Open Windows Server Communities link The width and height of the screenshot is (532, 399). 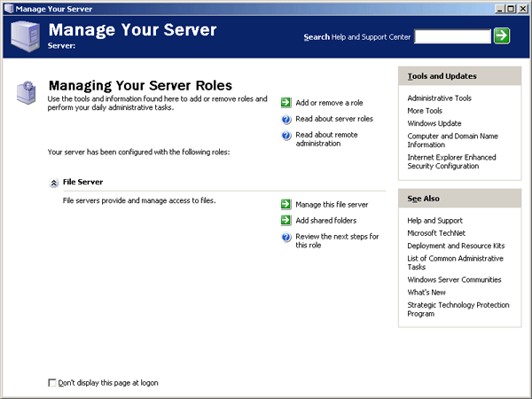[x=454, y=279]
